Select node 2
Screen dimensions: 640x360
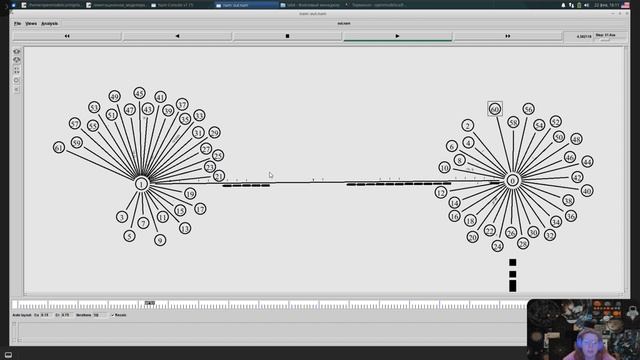[468, 126]
